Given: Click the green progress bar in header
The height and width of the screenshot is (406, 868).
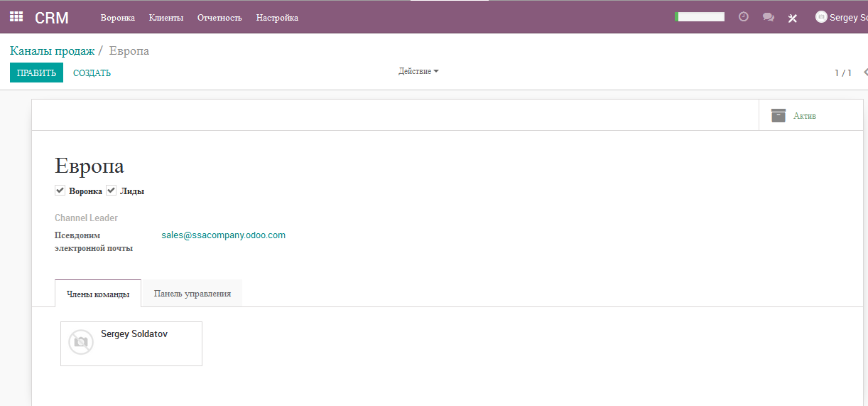Looking at the screenshot, I should click(700, 16).
